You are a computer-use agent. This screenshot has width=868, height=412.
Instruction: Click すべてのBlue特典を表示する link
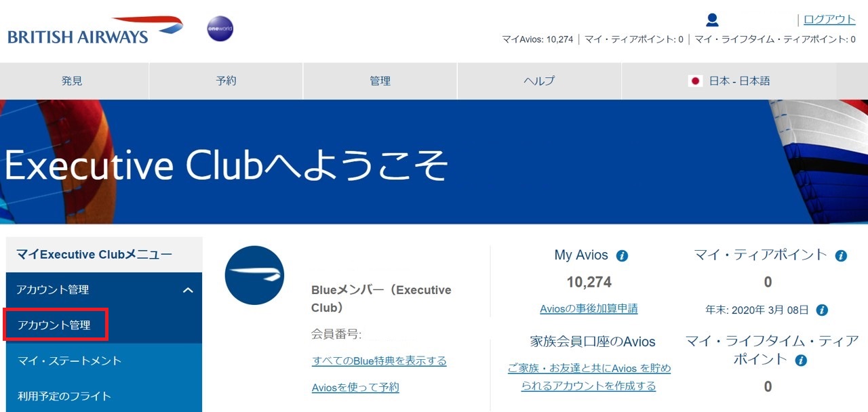pyautogui.click(x=379, y=360)
